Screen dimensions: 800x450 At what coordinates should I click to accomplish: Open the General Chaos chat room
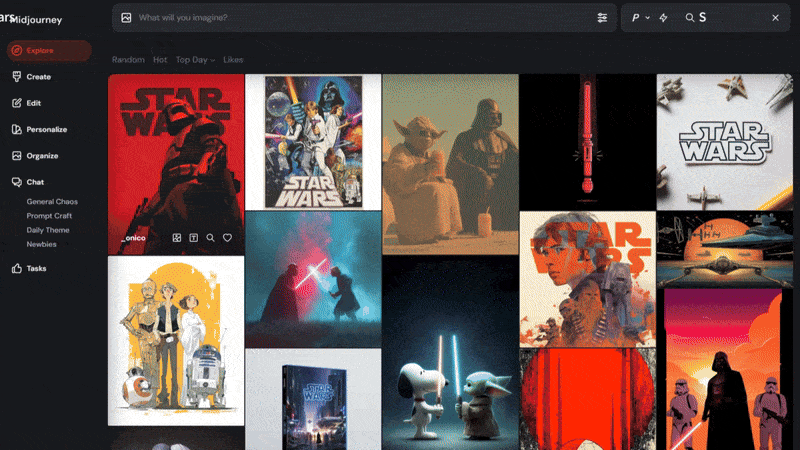coord(52,202)
